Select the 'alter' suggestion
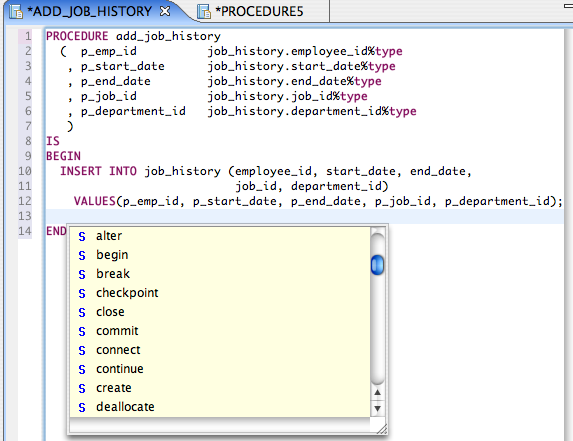This screenshot has height=441, width=573. (x=220, y=236)
